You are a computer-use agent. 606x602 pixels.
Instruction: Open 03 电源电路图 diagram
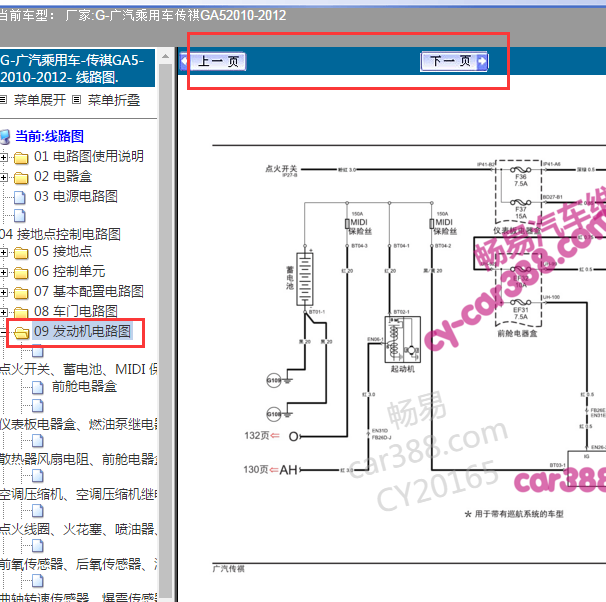pyautogui.click(x=76, y=196)
